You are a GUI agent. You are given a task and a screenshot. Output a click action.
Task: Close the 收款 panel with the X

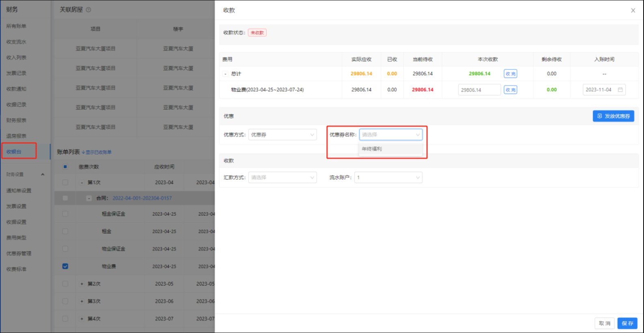coord(633,11)
